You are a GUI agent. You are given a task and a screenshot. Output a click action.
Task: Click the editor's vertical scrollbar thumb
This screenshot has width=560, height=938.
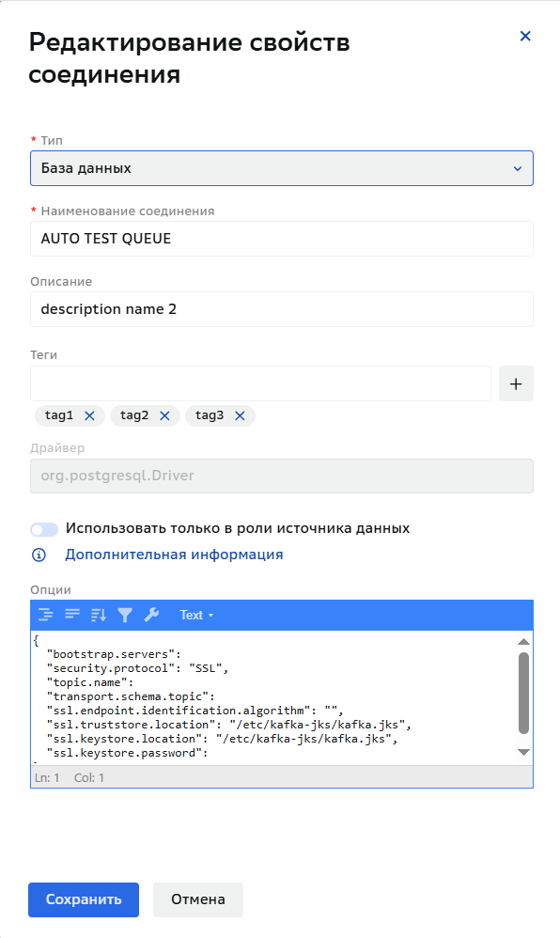523,693
